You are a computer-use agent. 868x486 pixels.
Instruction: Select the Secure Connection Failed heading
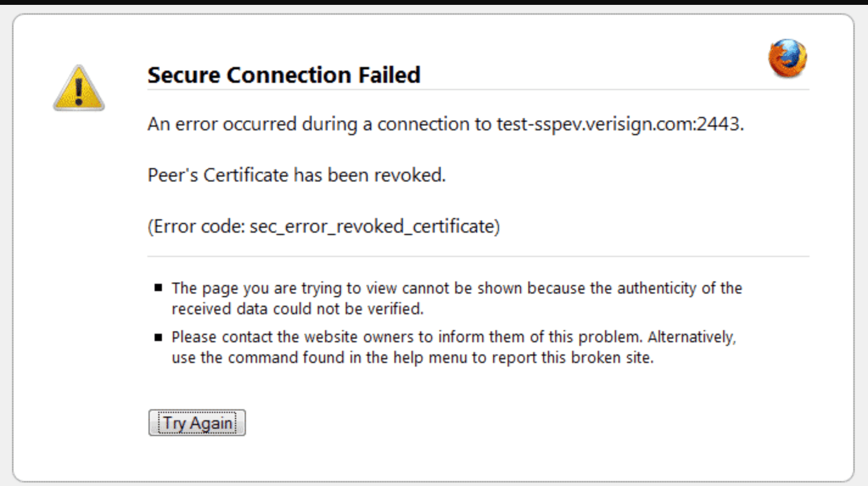(283, 74)
